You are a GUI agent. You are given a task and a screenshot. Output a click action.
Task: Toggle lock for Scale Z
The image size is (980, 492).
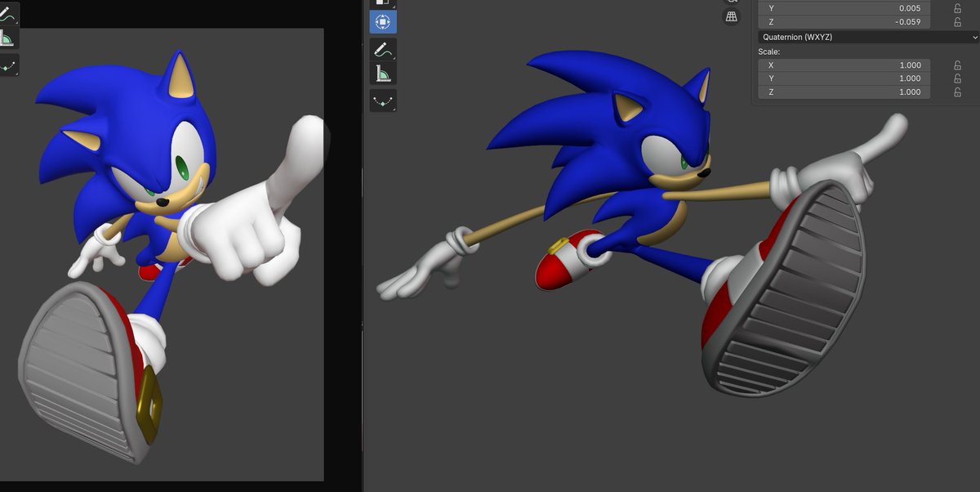tap(957, 92)
